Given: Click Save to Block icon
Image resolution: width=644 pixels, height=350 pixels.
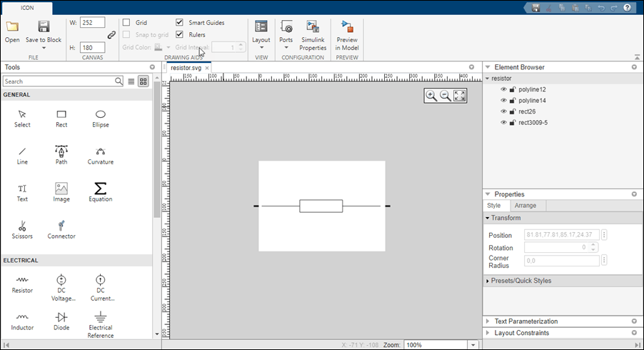Looking at the screenshot, I should [44, 27].
